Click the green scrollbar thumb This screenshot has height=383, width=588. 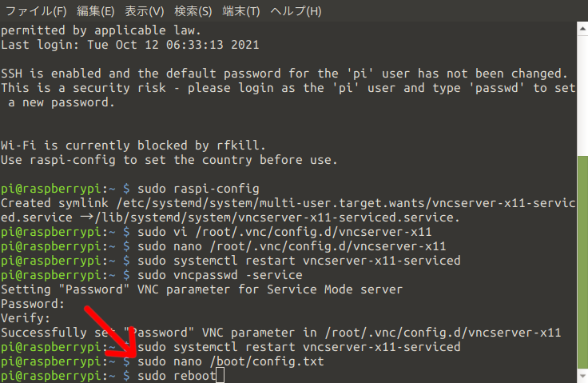(x=582, y=262)
